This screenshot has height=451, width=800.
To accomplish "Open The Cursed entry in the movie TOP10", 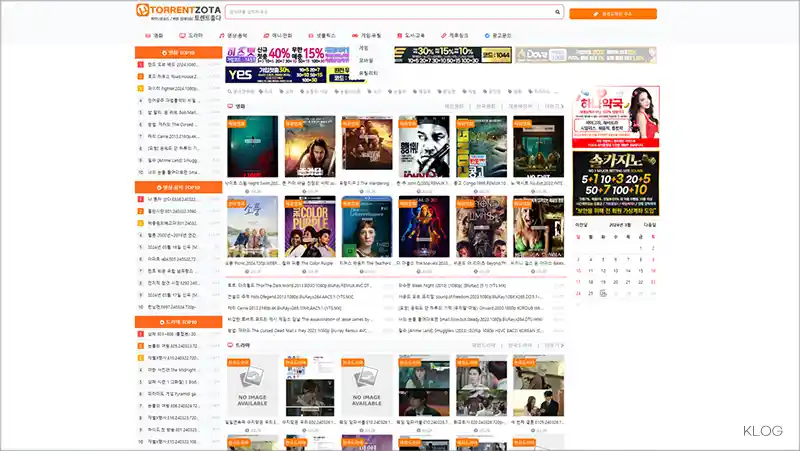I will (x=173, y=124).
